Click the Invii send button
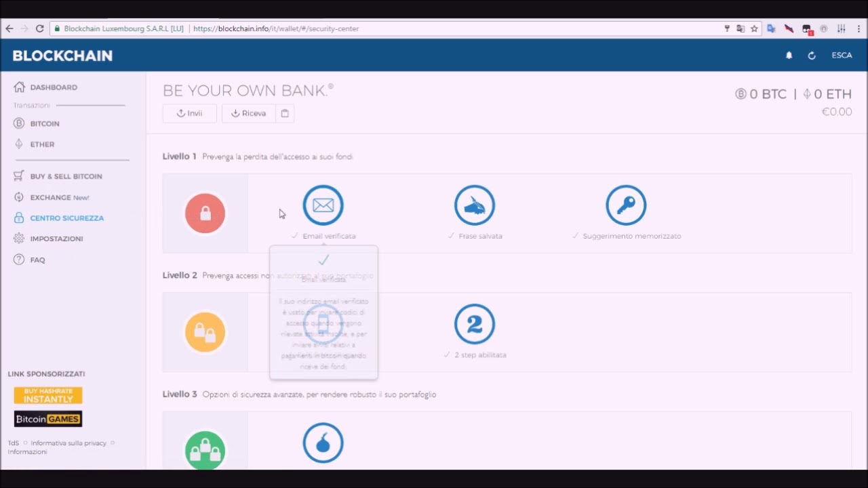Screen dimensions: 868x488 click(189, 113)
